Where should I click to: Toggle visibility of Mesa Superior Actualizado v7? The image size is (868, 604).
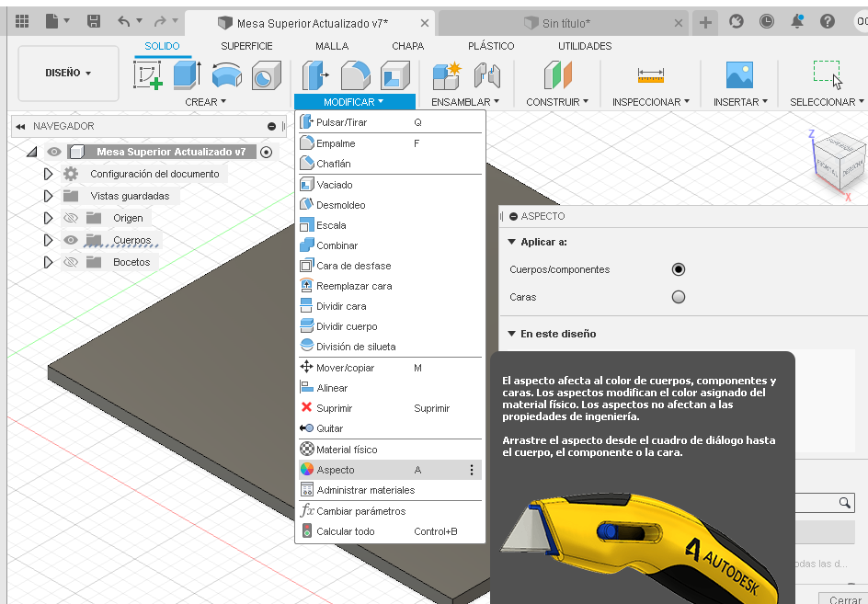click(x=54, y=152)
